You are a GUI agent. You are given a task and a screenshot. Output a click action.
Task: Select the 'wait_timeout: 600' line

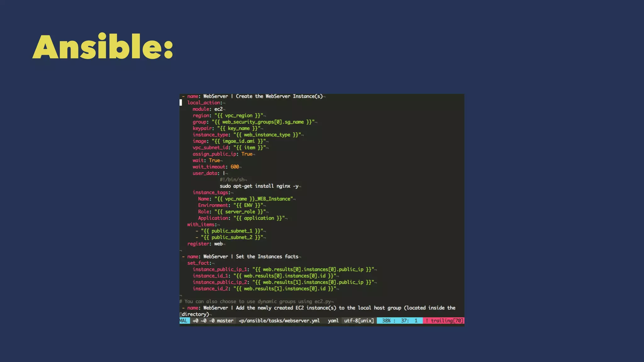tap(217, 167)
